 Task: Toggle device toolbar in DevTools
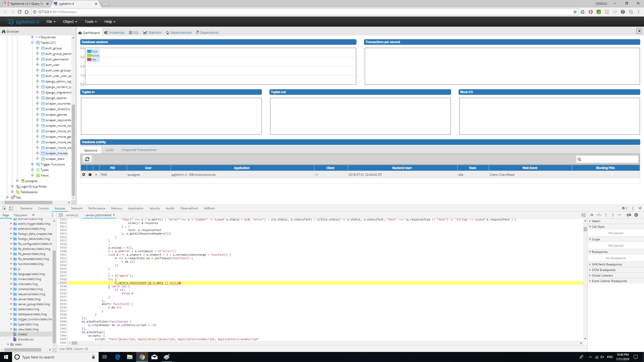pyautogui.click(x=11, y=208)
